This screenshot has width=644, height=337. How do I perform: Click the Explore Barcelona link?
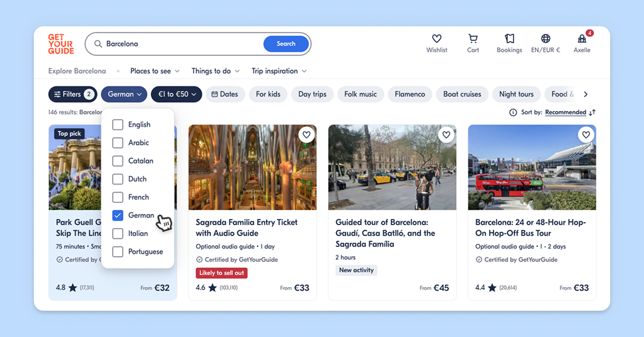point(77,71)
